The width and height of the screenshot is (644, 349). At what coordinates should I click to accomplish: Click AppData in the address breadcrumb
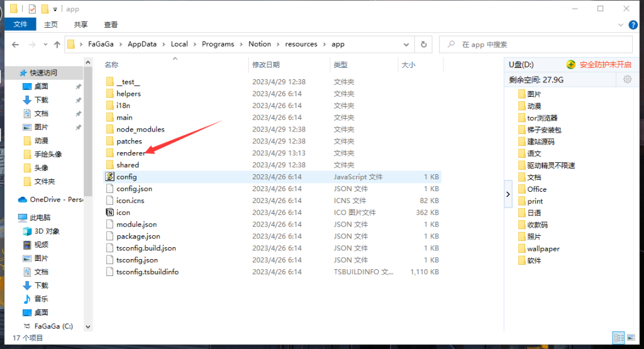pyautogui.click(x=142, y=44)
